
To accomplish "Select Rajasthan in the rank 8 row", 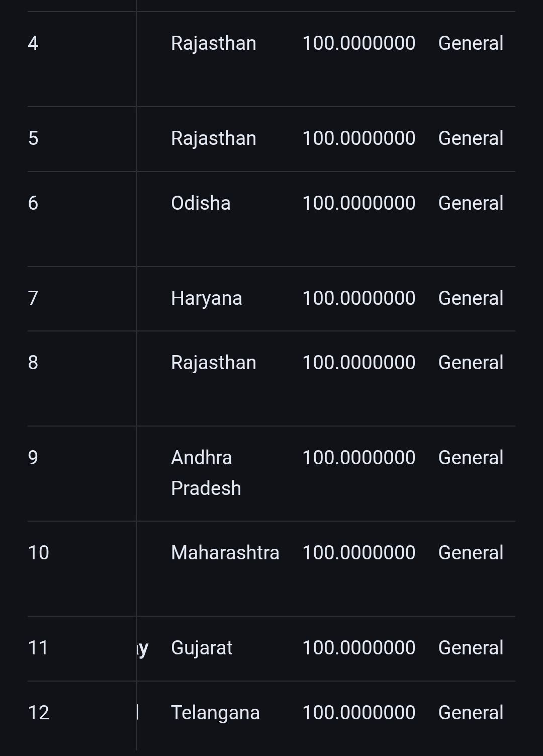I will pyautogui.click(x=214, y=363).
